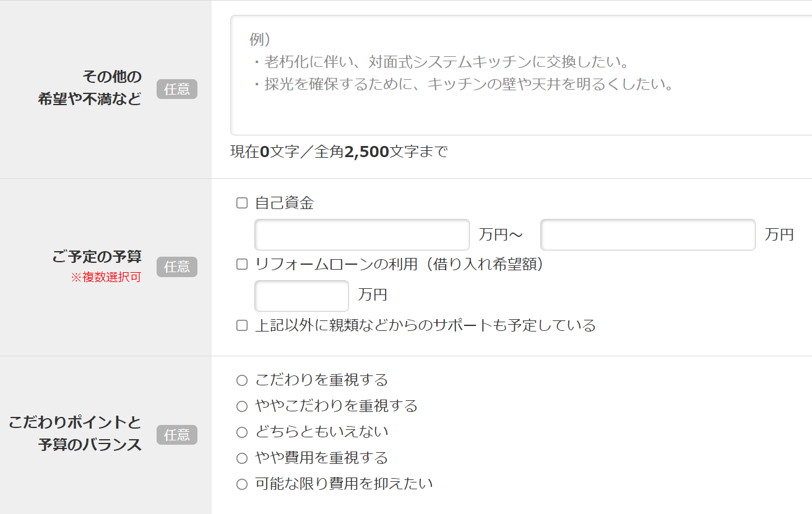
Task: Check the 自己資金 checkbox
Action: tap(242, 203)
